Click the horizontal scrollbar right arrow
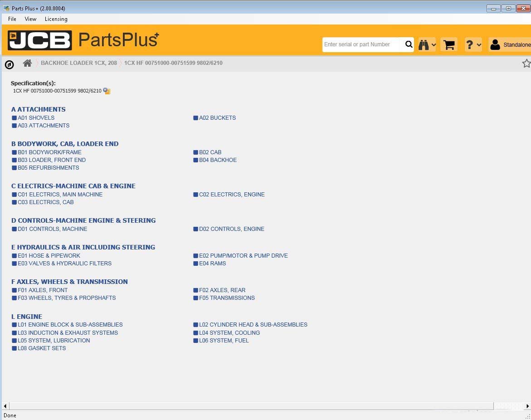The image size is (531, 420). coord(528,406)
